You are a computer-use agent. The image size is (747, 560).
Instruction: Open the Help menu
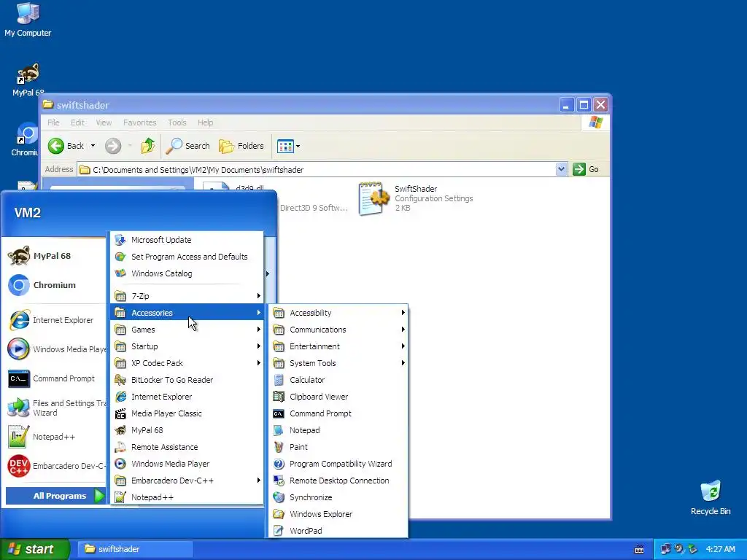pos(205,122)
